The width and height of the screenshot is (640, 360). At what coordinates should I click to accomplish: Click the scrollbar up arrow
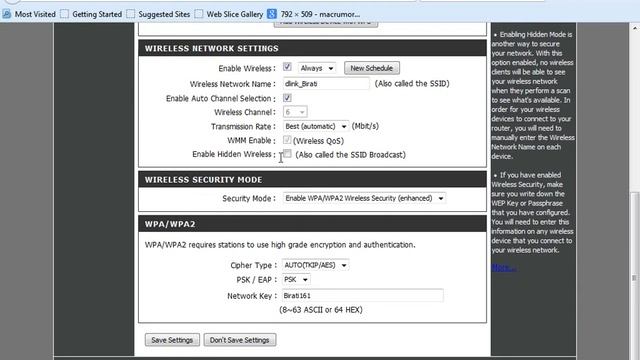(x=634, y=29)
